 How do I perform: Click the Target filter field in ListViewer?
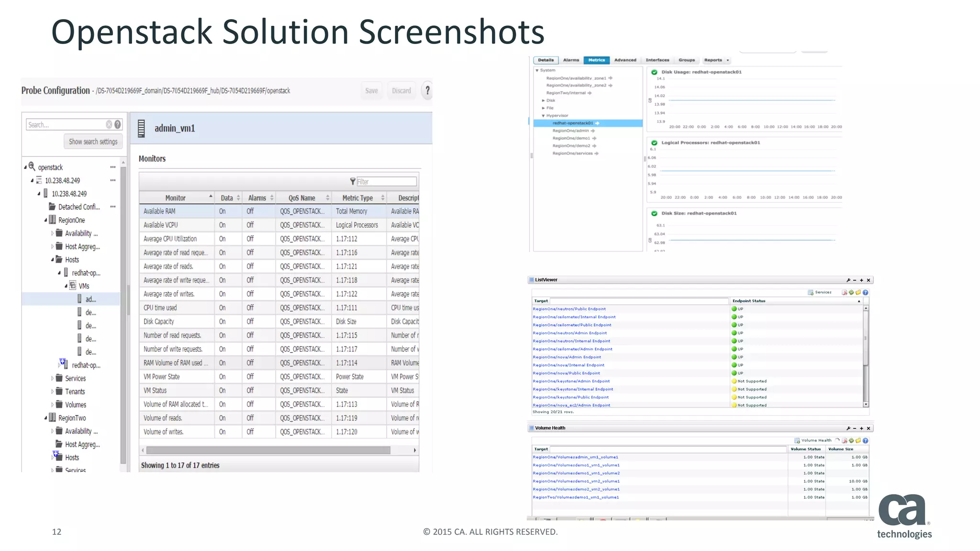click(639, 301)
